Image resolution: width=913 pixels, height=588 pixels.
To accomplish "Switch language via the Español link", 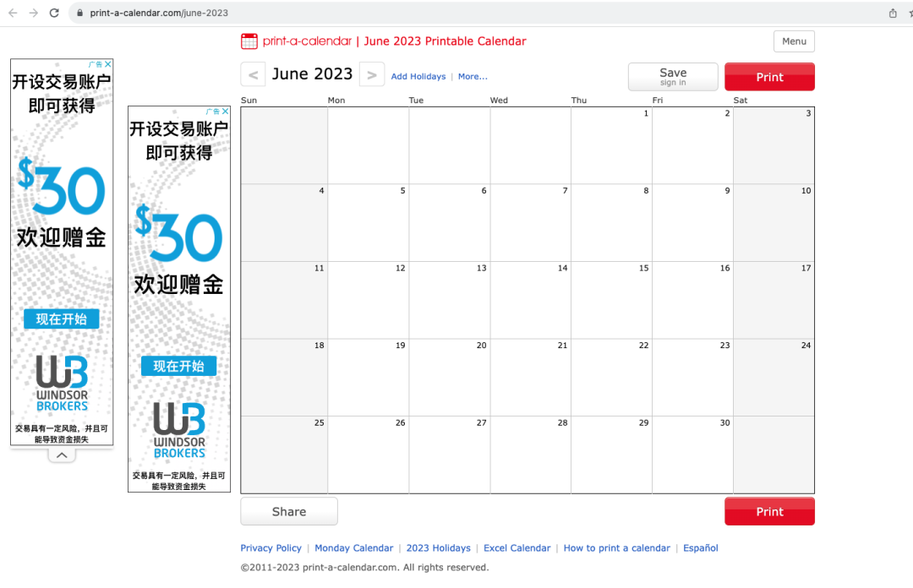I will tap(700, 548).
